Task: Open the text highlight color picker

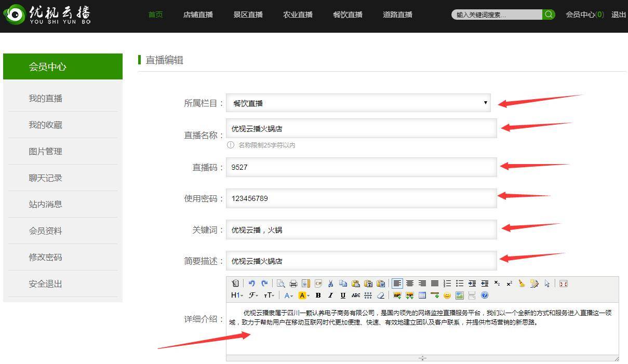Action: pyautogui.click(x=304, y=295)
